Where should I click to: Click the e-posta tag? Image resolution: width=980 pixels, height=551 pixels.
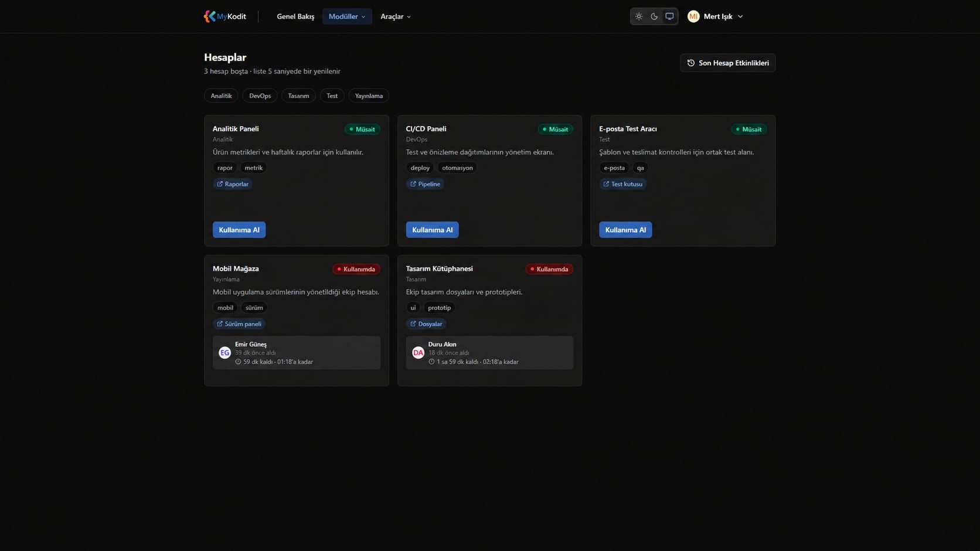point(614,168)
